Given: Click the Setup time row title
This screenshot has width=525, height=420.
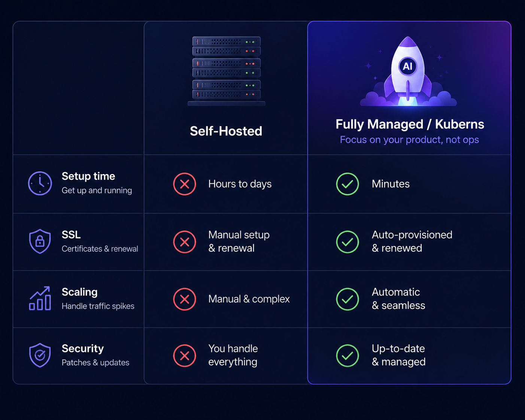Looking at the screenshot, I should click(x=88, y=176).
